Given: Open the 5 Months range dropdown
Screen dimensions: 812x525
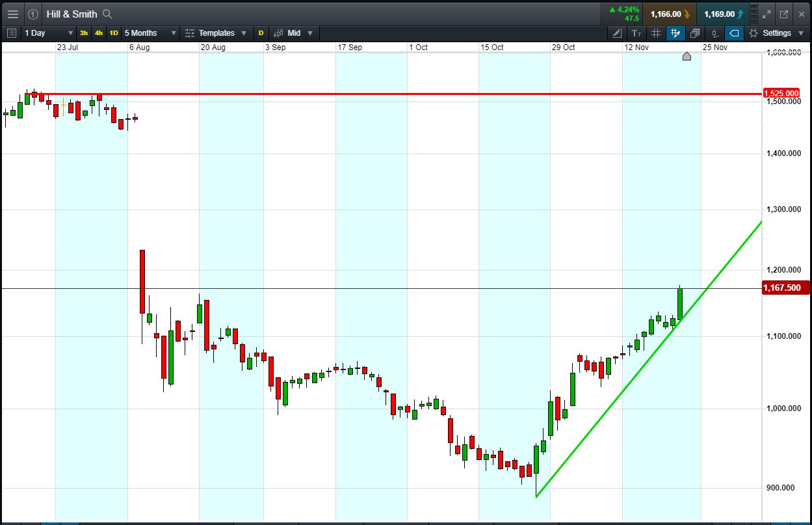Looking at the screenshot, I should click(x=150, y=33).
